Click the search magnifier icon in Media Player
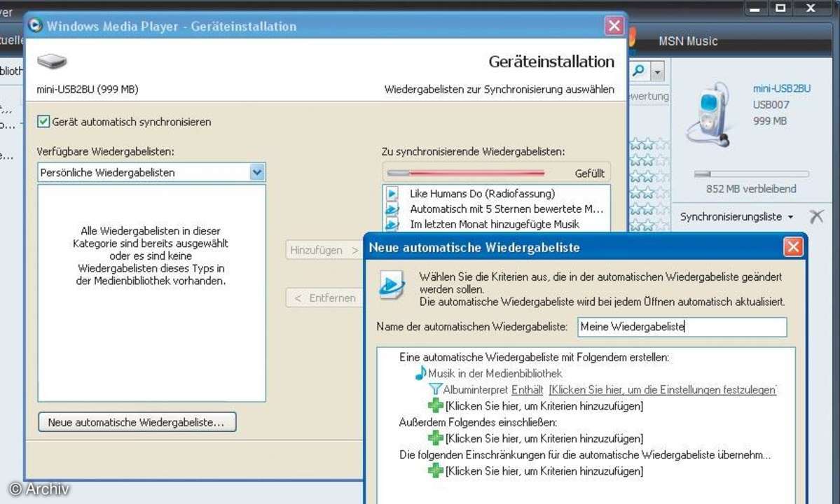The height and width of the screenshot is (504, 840). pyautogui.click(x=638, y=71)
